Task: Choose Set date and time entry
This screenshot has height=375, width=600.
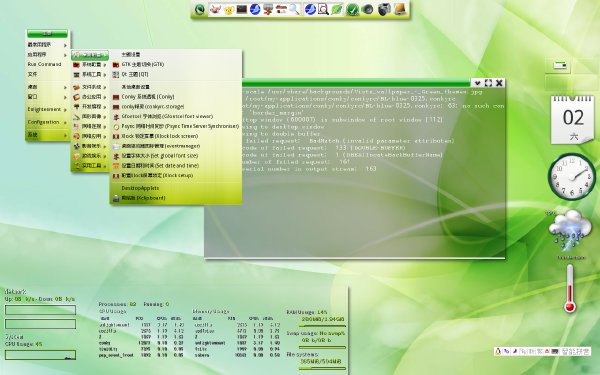Action: (176, 166)
